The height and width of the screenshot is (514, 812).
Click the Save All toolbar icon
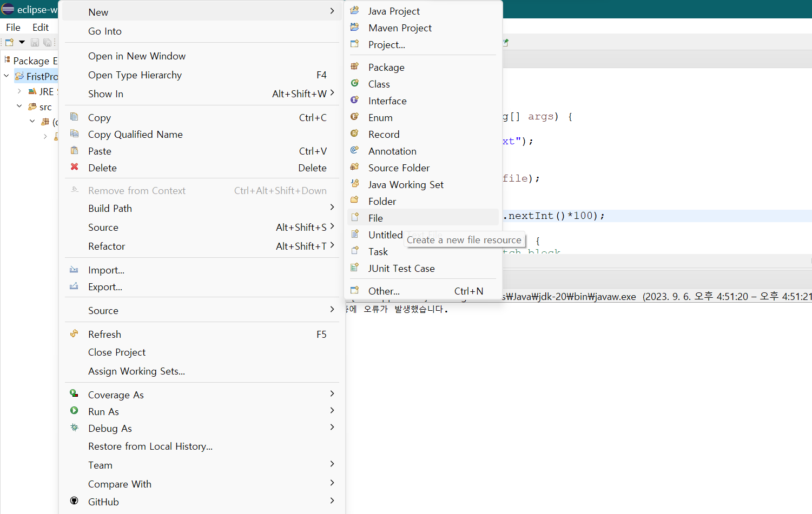[x=48, y=42]
